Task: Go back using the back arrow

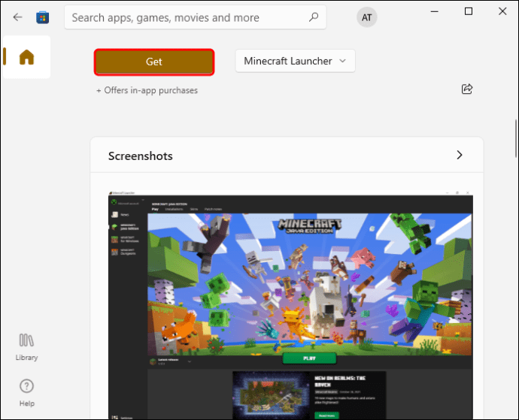Action: tap(17, 17)
